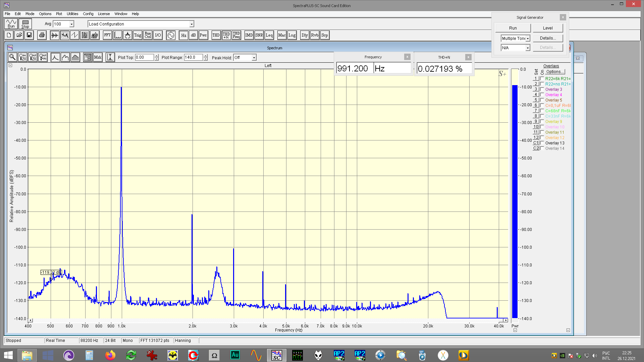The width and height of the screenshot is (644, 362).
Task: Enable the Overlay 13 checkbox
Action: [x=542, y=143]
